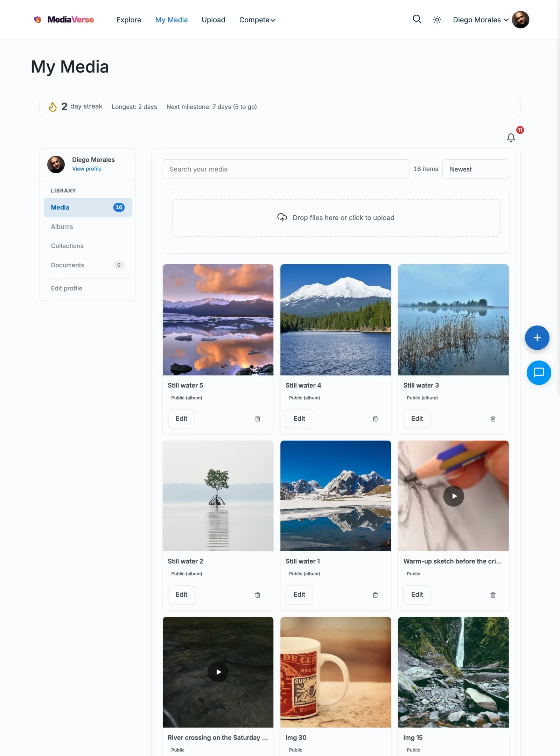
Task: Click the cloud upload icon in drop zone
Action: tap(282, 217)
